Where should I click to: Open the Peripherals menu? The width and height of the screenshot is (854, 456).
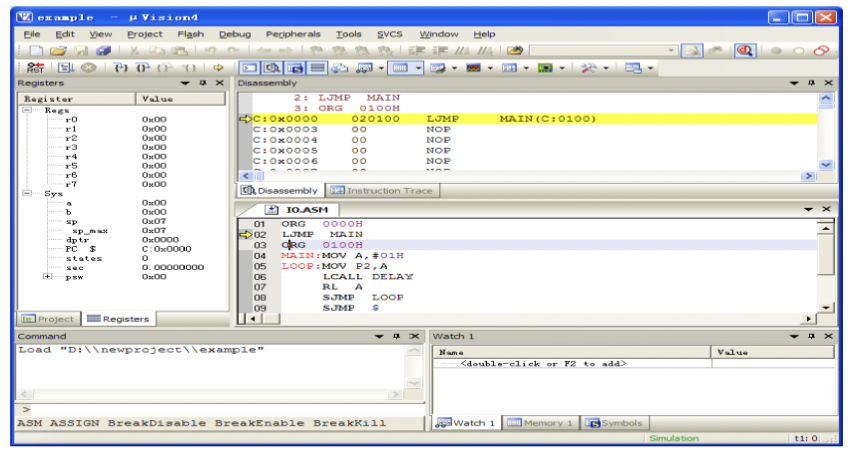(x=293, y=34)
